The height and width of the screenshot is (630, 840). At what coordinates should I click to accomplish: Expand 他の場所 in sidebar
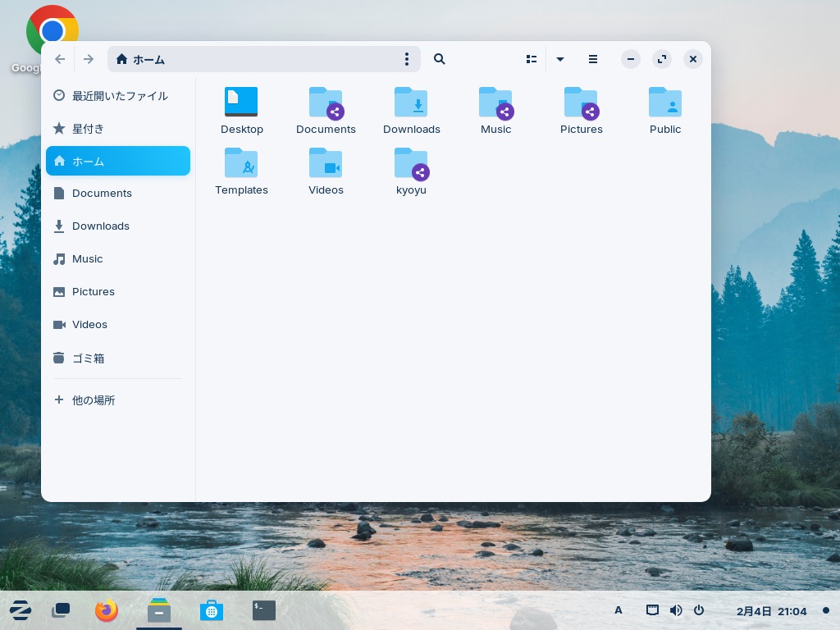[x=93, y=400]
